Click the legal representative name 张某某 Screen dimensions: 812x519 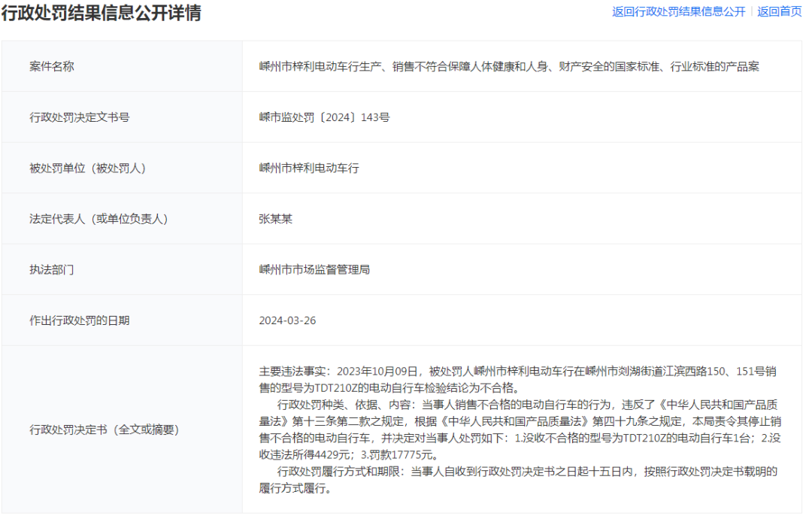coord(275,219)
